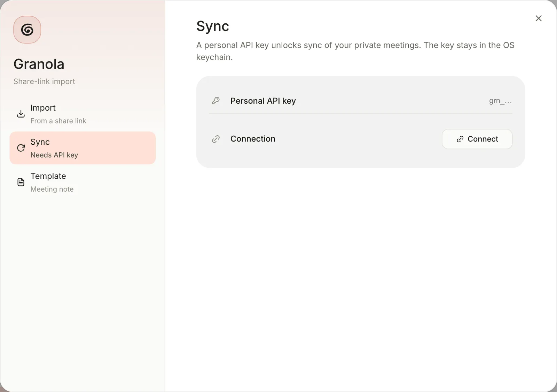
Task: Click the Granola title in sidebar
Action: [39, 64]
